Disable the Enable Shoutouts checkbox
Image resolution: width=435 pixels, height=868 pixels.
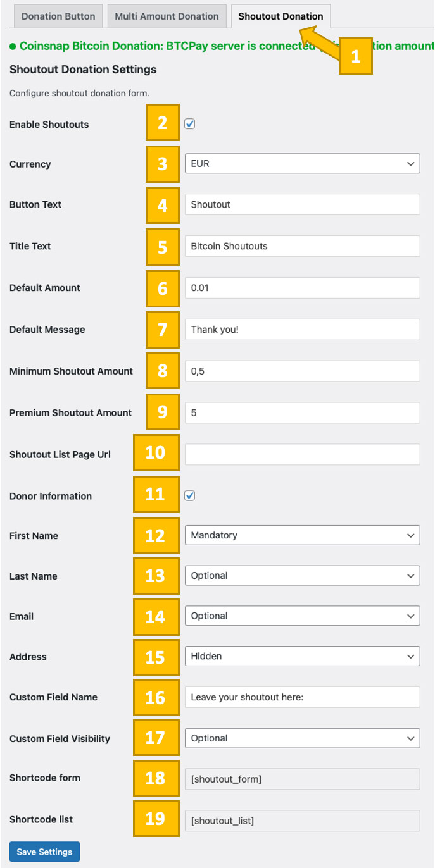point(189,123)
